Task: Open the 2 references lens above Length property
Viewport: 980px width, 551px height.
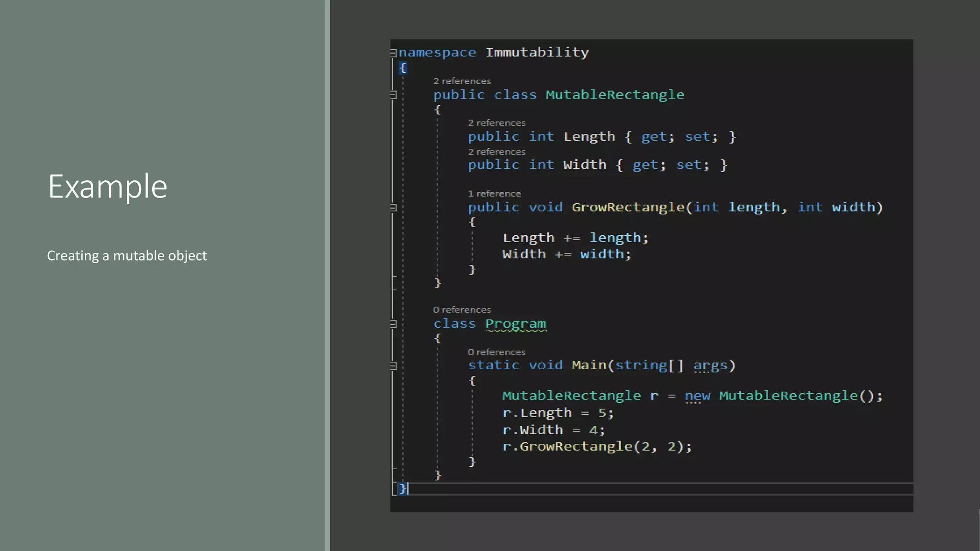Action: (496, 123)
